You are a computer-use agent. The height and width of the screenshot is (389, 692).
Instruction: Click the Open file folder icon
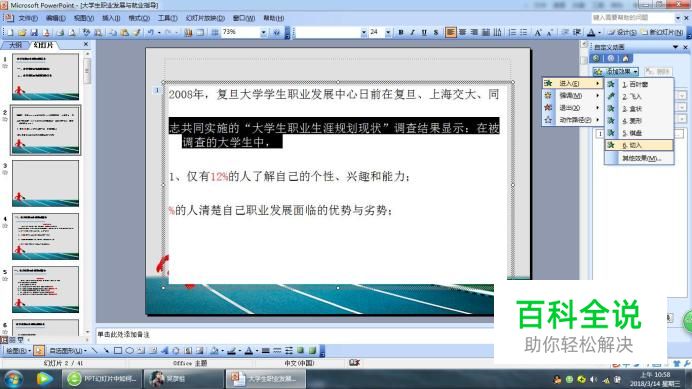(22, 32)
